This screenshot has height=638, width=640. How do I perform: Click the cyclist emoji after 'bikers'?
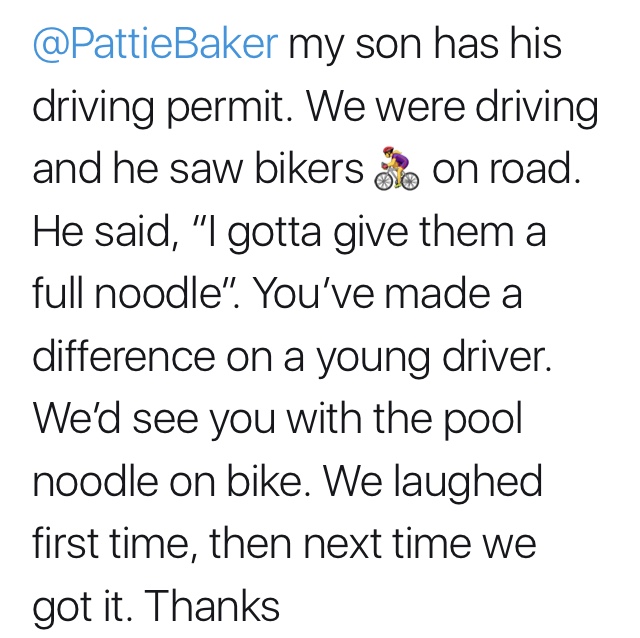tap(395, 172)
